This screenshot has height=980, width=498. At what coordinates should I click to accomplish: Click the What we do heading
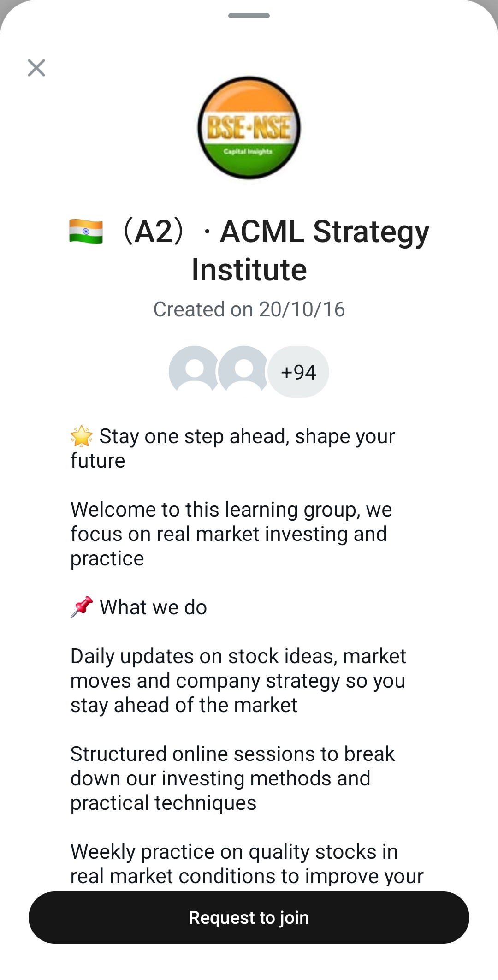[x=153, y=607]
